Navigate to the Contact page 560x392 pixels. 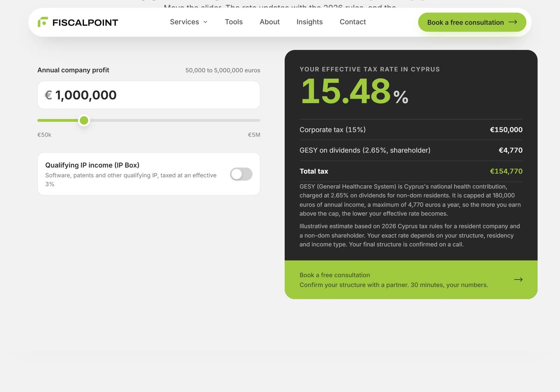[x=353, y=22]
